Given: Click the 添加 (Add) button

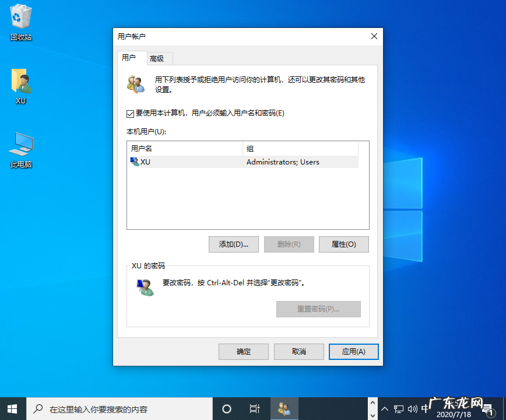Looking at the screenshot, I should (x=233, y=244).
